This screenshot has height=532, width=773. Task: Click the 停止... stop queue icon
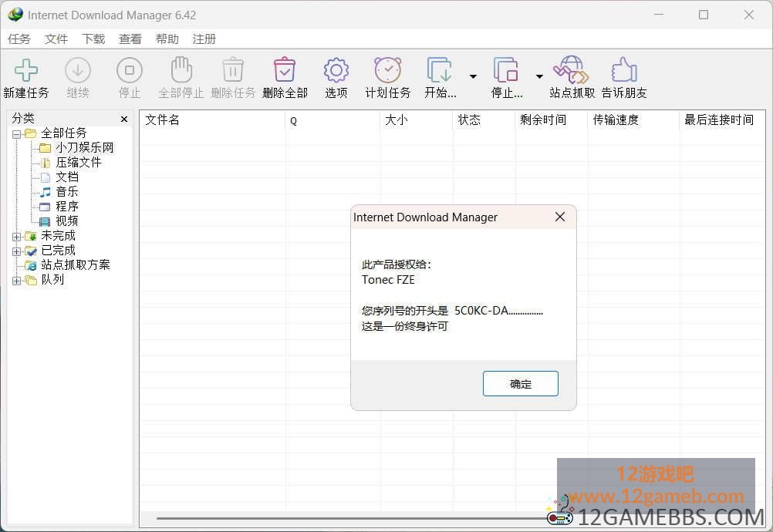point(506,70)
